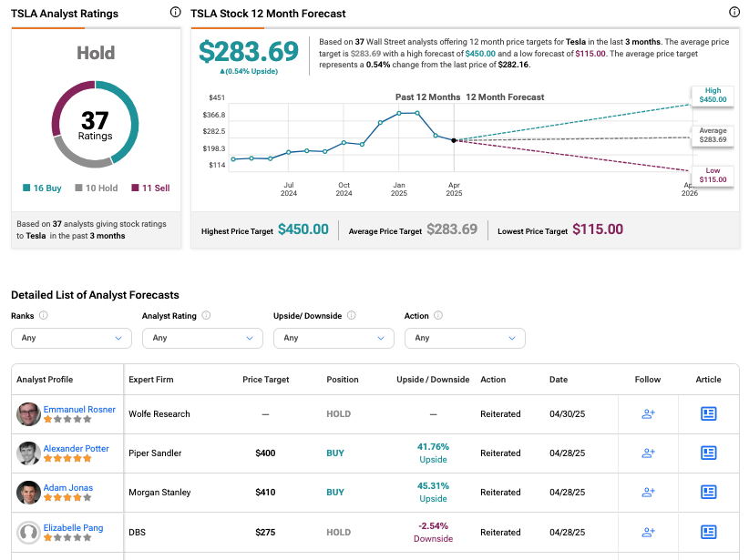Click Elizabelle Pang's avatar placeholder

[28, 533]
